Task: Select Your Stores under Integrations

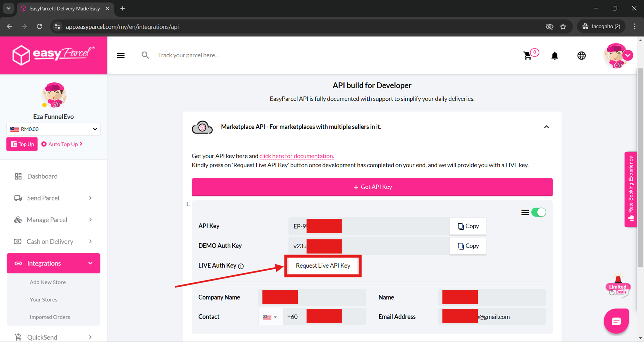Action: click(43, 300)
